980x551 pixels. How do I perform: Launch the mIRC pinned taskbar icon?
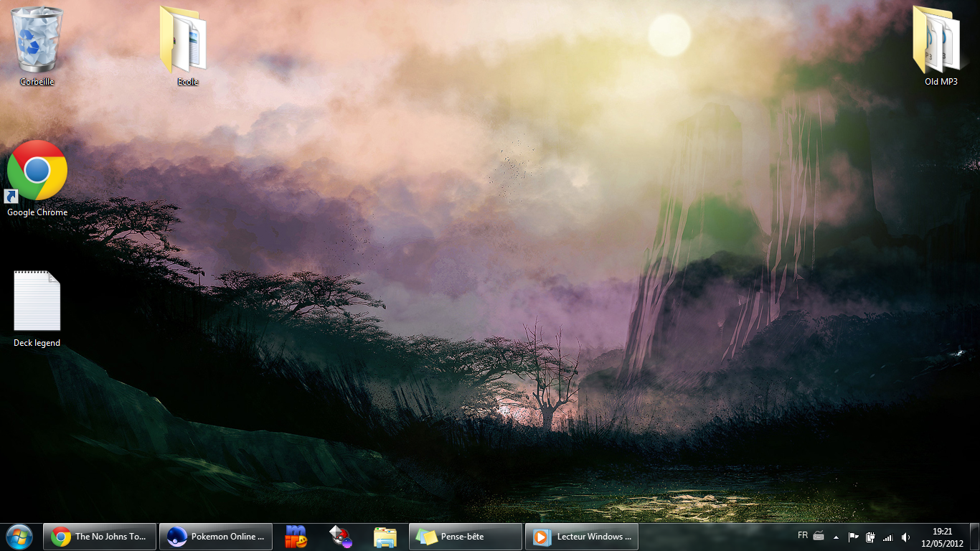pyautogui.click(x=296, y=537)
